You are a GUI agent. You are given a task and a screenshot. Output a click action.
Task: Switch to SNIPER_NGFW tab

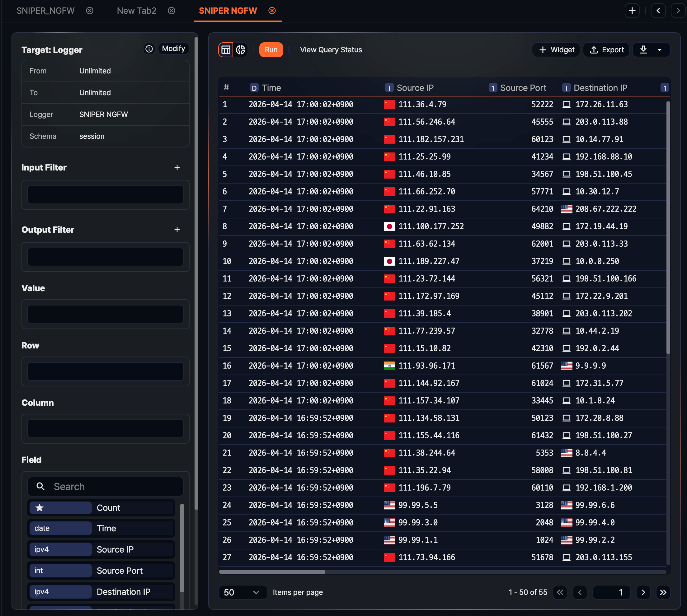(x=45, y=11)
